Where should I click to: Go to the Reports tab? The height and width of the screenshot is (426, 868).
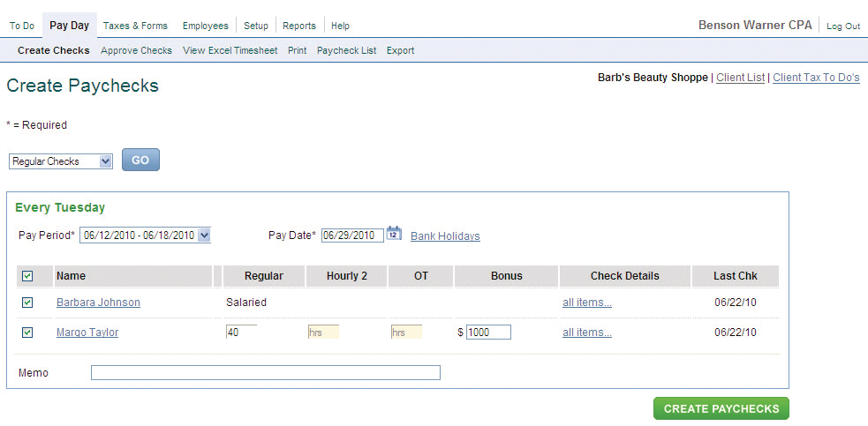click(x=299, y=26)
